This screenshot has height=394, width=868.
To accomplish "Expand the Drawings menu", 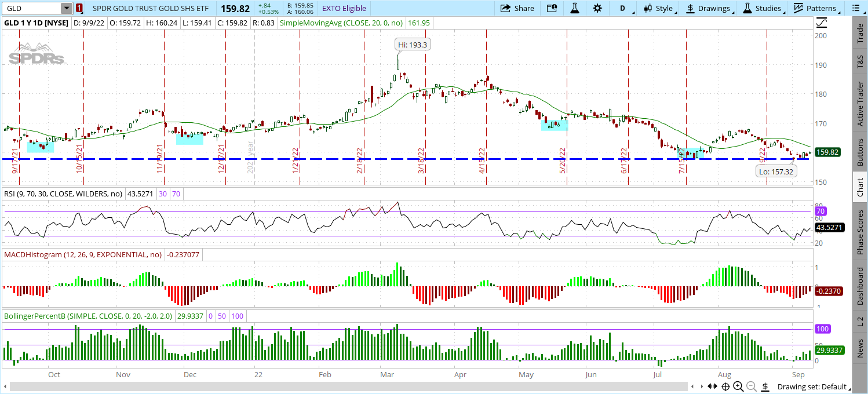I will (x=708, y=8).
